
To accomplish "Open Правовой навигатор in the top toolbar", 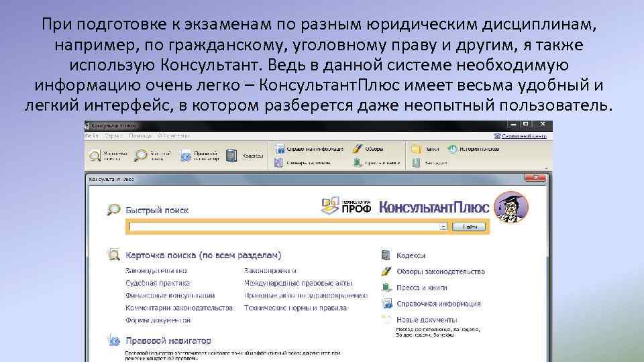I will (x=200, y=156).
